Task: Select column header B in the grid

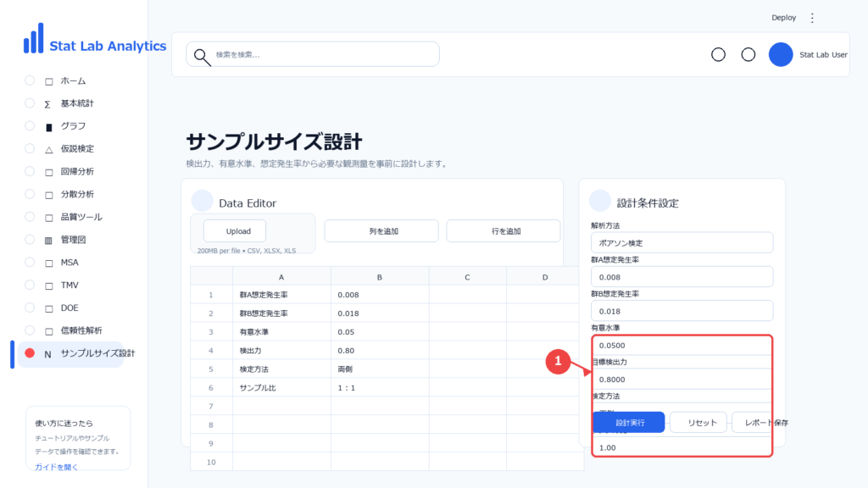Action: pyautogui.click(x=380, y=277)
